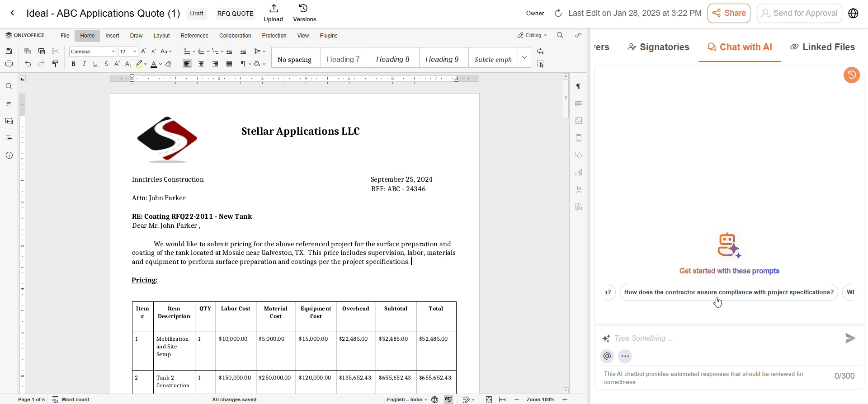868x404 pixels.
Task: Click the cut scissors icon
Action: tap(56, 52)
